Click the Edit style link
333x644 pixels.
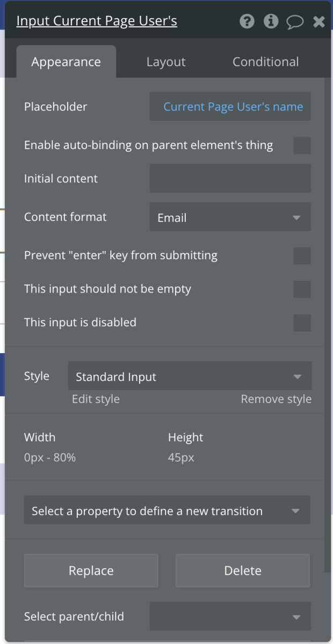point(96,399)
